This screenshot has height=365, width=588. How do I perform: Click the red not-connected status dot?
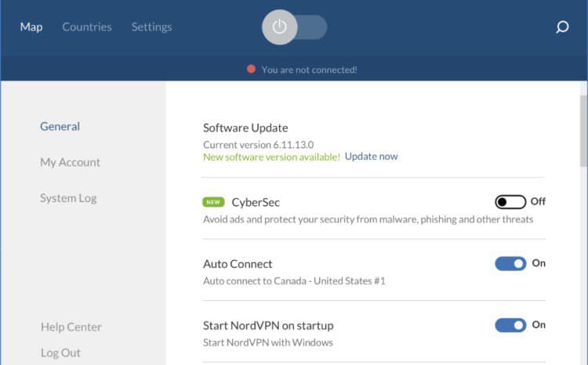pyautogui.click(x=251, y=69)
